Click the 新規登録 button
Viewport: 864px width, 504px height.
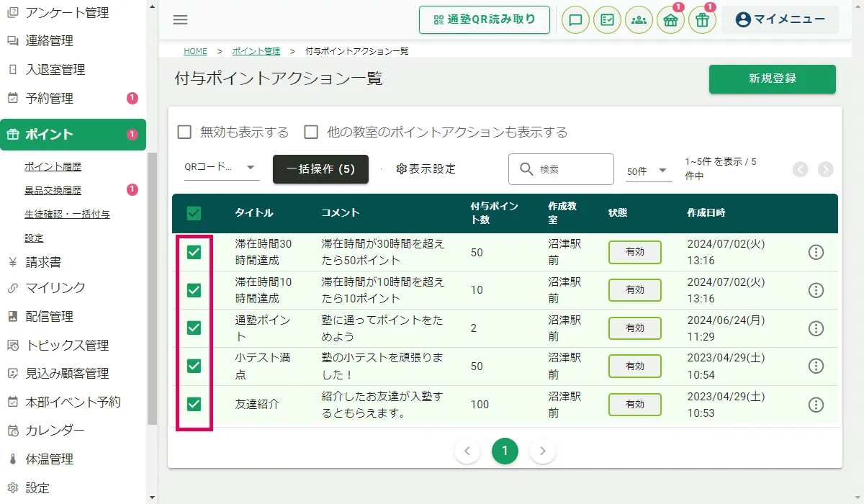pos(773,79)
